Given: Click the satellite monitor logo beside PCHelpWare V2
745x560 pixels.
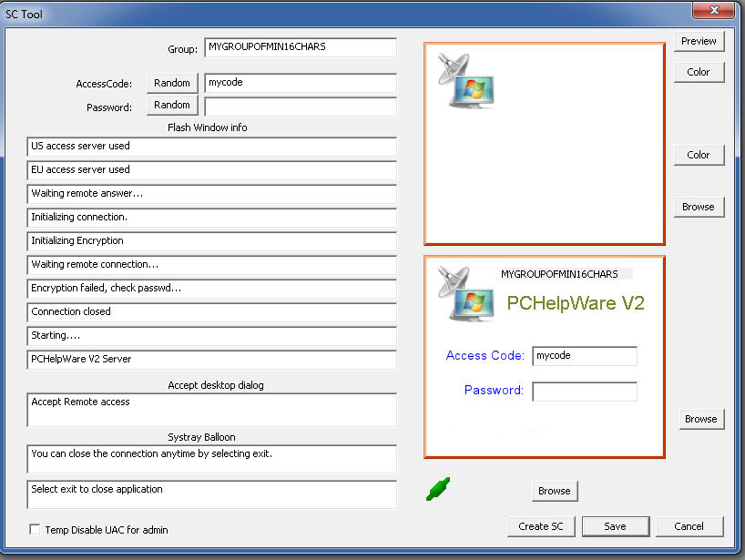Looking at the screenshot, I should coord(466,293).
